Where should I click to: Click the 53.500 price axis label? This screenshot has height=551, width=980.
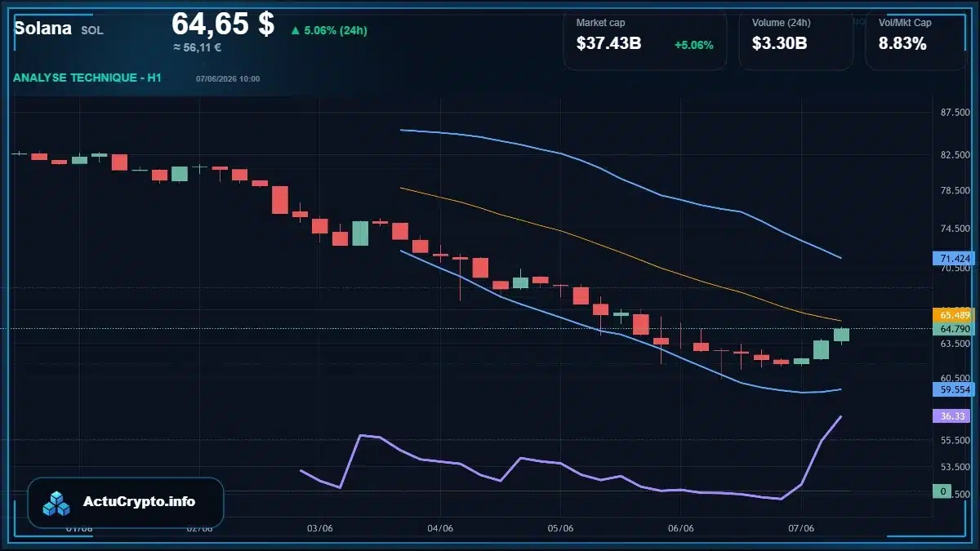(955, 467)
